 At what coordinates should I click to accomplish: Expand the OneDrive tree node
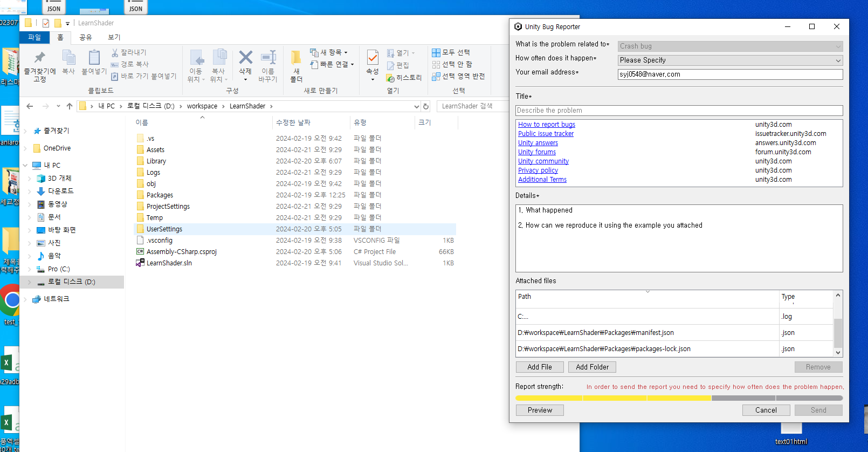(x=25, y=148)
